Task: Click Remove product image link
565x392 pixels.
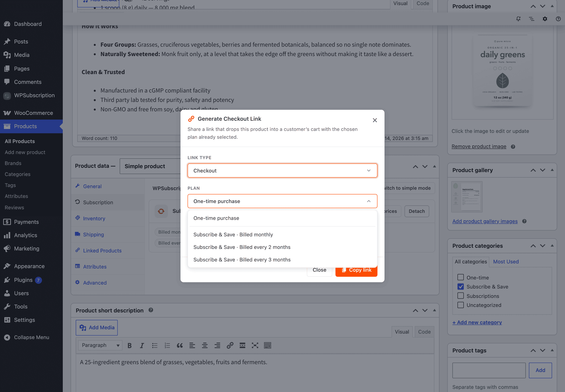Action: (x=479, y=147)
